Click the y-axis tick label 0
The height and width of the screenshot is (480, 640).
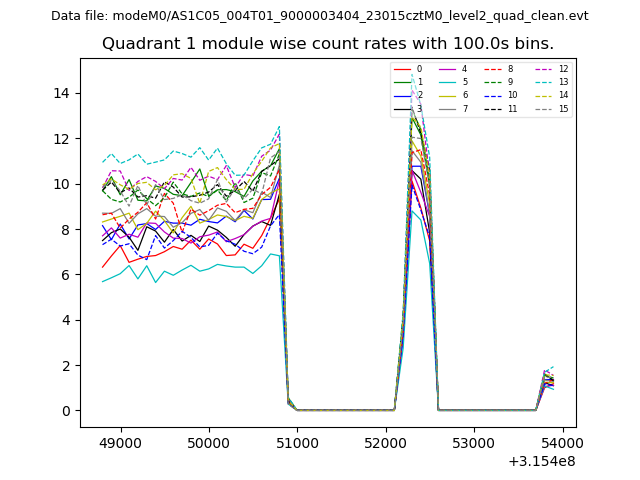point(67,411)
